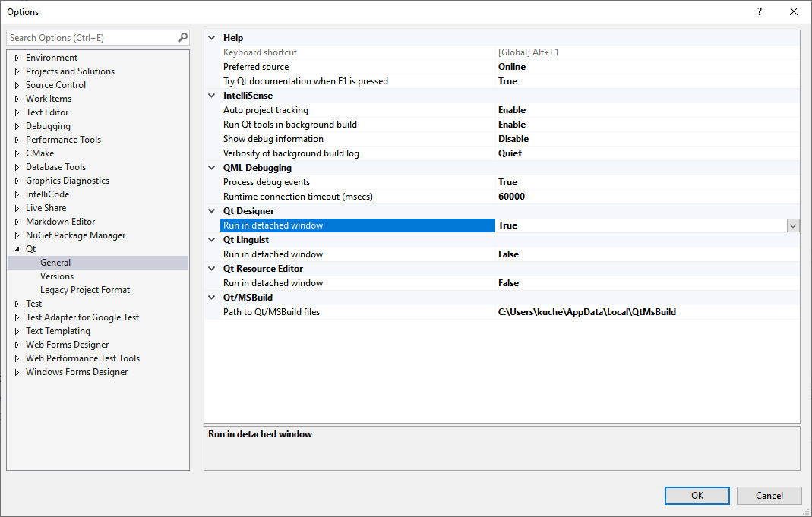
Task: Collapse the Help property category
Action: point(212,38)
